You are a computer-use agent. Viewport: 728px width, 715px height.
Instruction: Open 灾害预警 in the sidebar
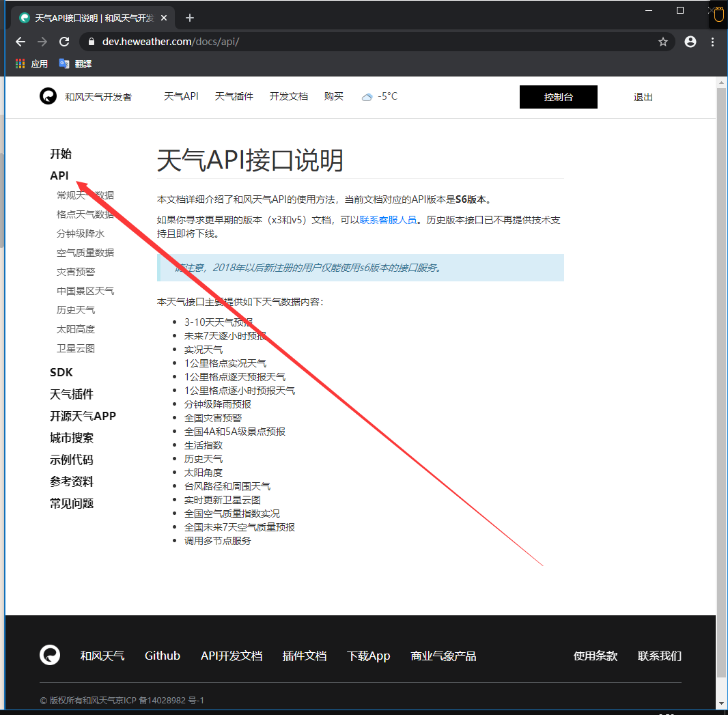click(x=76, y=272)
